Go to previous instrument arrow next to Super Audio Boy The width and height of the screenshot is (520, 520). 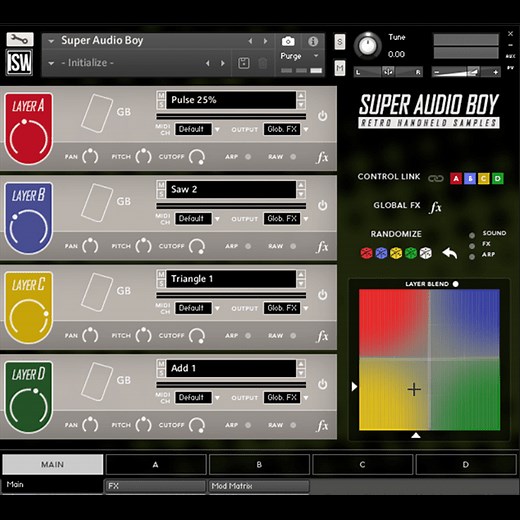coord(250,41)
